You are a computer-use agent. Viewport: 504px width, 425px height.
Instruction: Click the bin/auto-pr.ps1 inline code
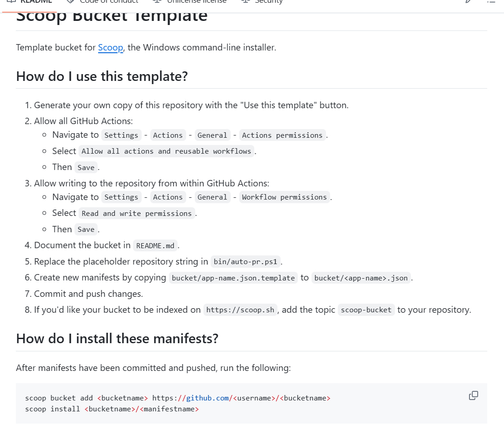click(x=246, y=262)
